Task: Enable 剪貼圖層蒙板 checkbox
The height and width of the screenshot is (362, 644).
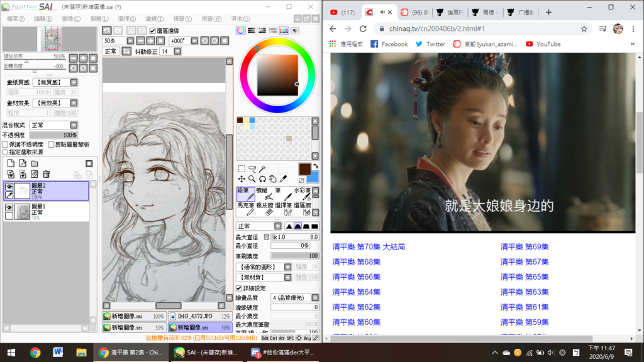Action: point(51,145)
